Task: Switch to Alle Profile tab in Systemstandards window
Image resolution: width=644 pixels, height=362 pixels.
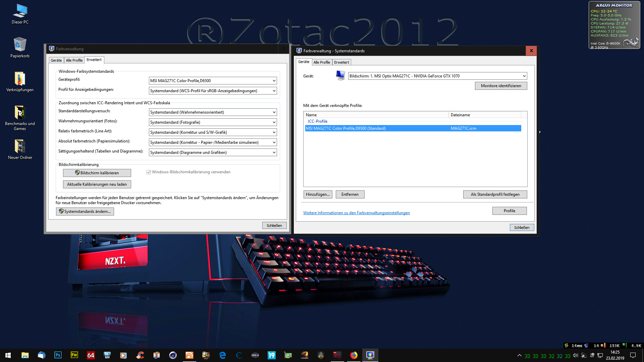Action: 321,62
